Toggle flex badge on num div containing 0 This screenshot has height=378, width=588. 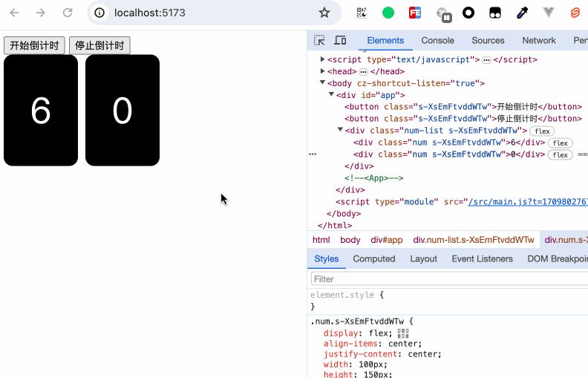pos(561,155)
